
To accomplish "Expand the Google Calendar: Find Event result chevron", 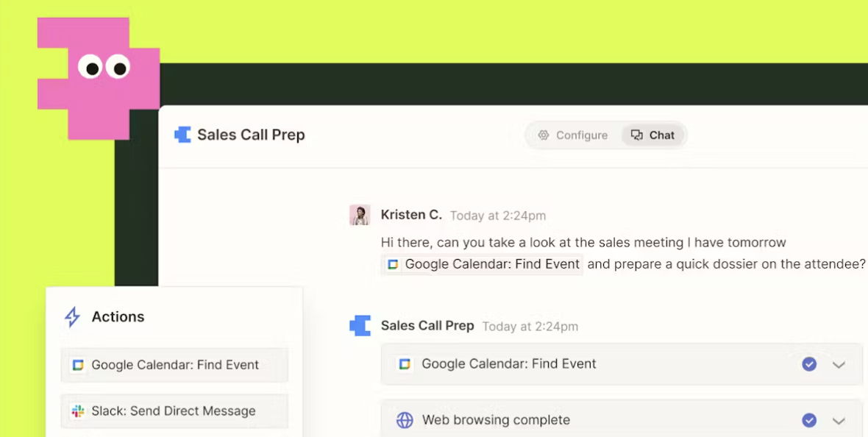I will coord(839,364).
